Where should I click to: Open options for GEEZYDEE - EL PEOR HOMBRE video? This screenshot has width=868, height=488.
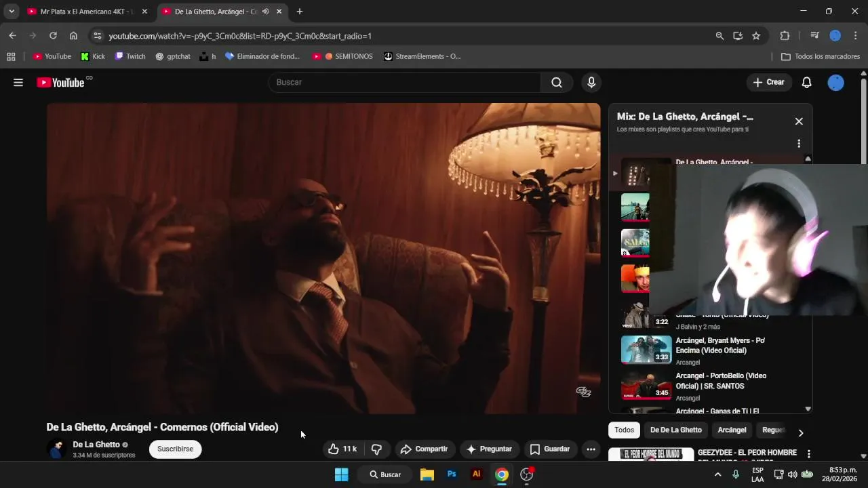(808, 453)
